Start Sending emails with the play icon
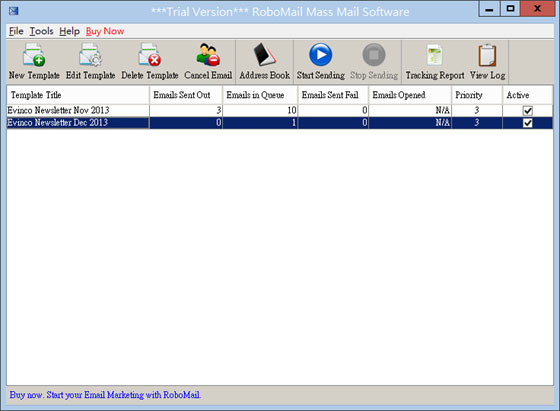The height and width of the screenshot is (411, 560). [x=320, y=55]
